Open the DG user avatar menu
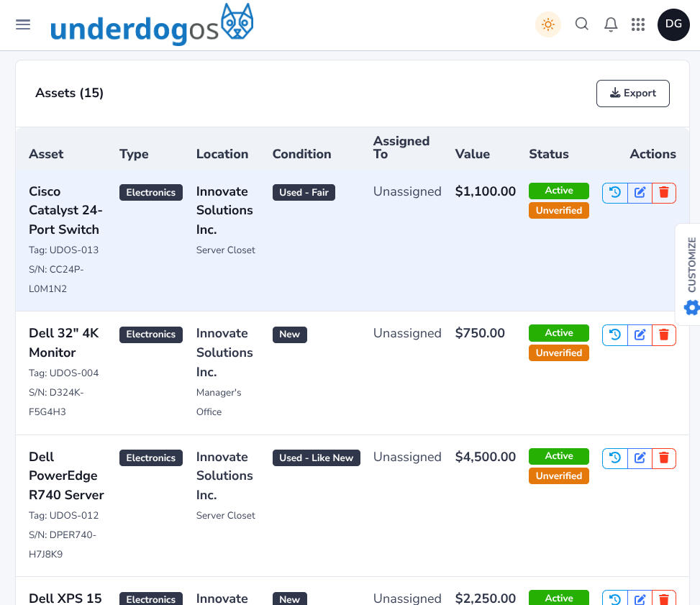The image size is (700, 605). pyautogui.click(x=673, y=24)
